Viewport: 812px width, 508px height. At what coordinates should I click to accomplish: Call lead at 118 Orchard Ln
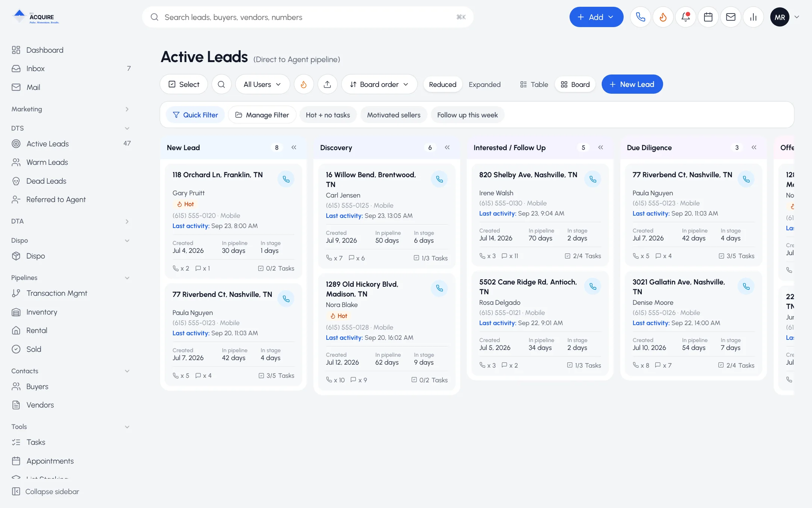(x=286, y=179)
